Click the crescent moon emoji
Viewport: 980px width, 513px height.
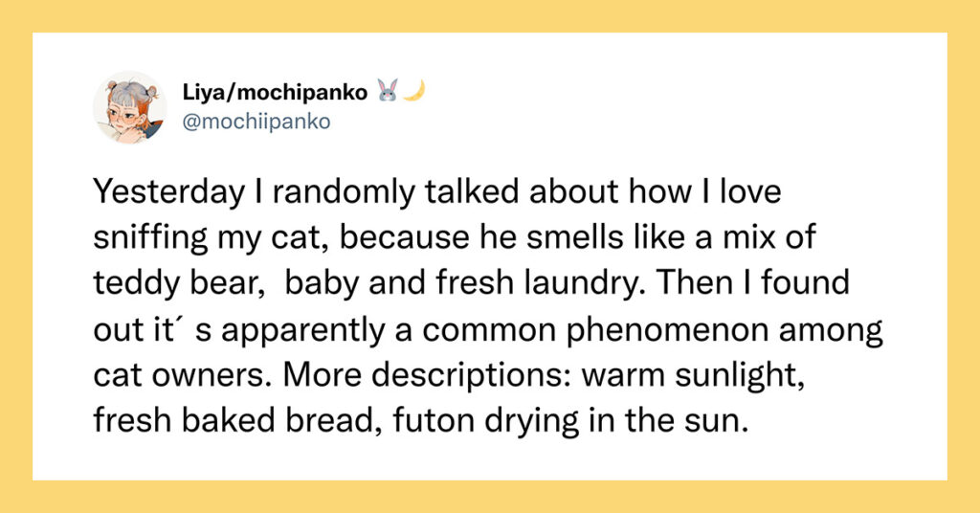414,91
